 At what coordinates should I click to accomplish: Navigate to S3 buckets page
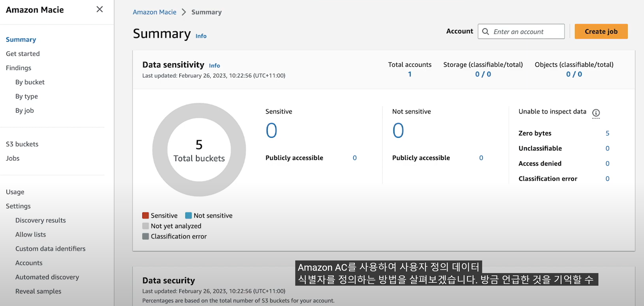(x=22, y=144)
